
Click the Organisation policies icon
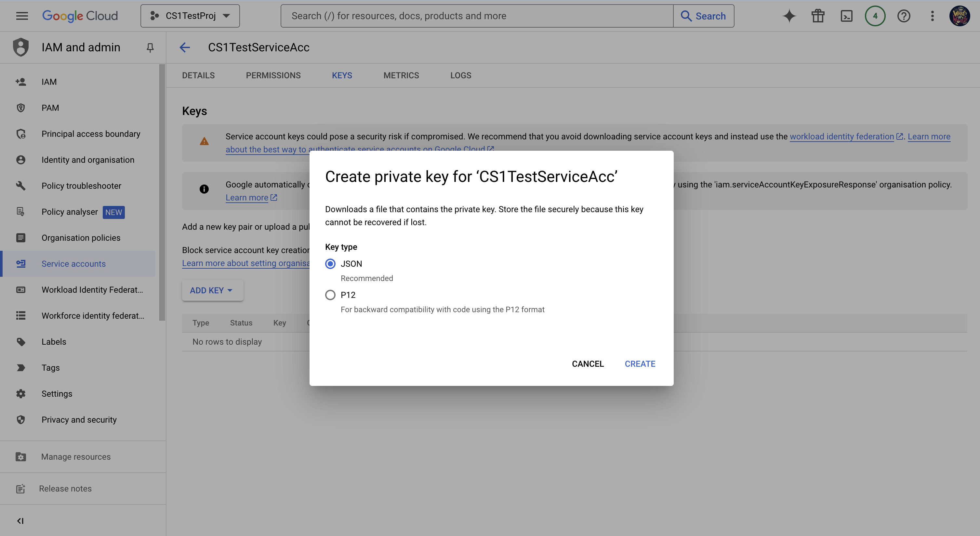pyautogui.click(x=21, y=237)
